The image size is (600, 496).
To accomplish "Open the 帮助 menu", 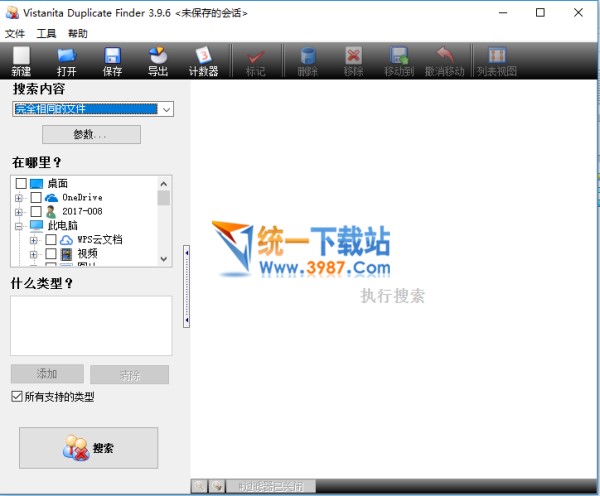I will [x=78, y=34].
